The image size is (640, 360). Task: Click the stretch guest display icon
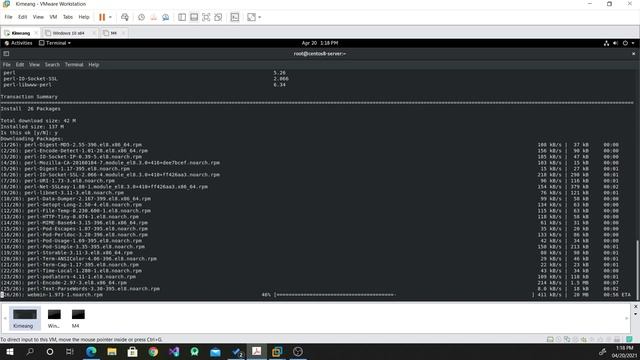(x=251, y=17)
